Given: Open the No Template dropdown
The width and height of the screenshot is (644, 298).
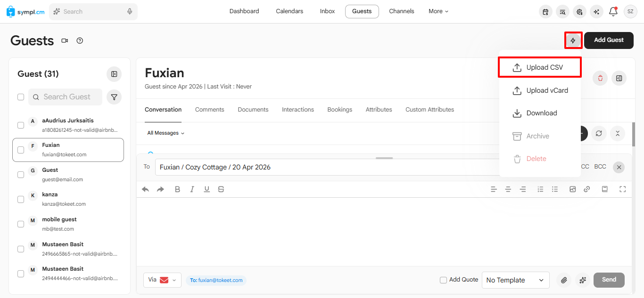Looking at the screenshot, I should point(515,280).
